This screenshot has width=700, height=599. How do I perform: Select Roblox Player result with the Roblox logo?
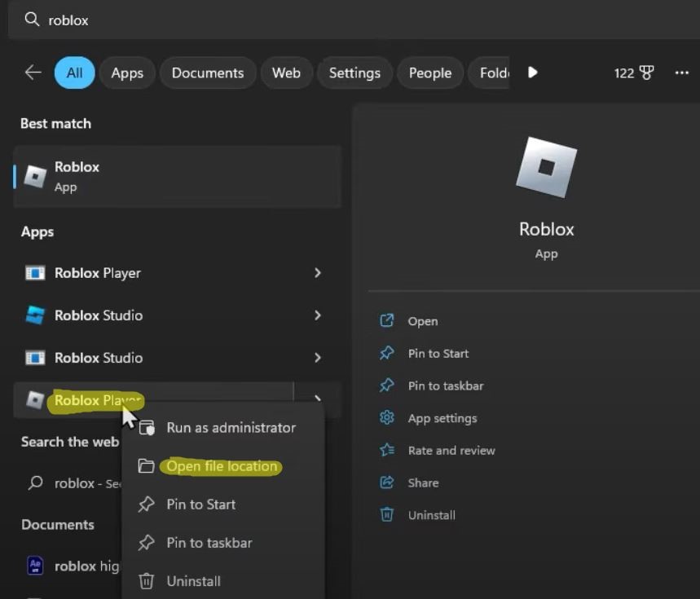click(153, 400)
